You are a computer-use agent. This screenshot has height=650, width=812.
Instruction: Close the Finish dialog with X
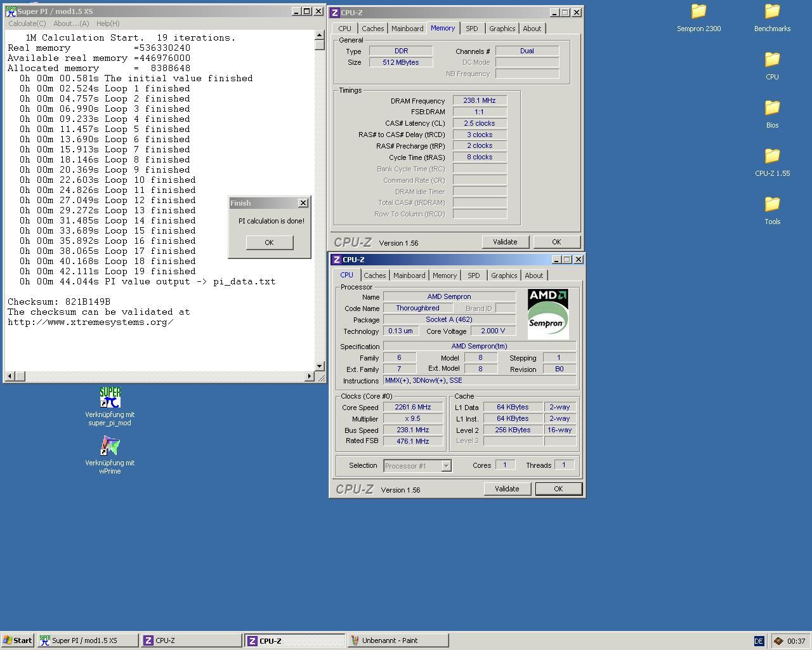pyautogui.click(x=303, y=202)
